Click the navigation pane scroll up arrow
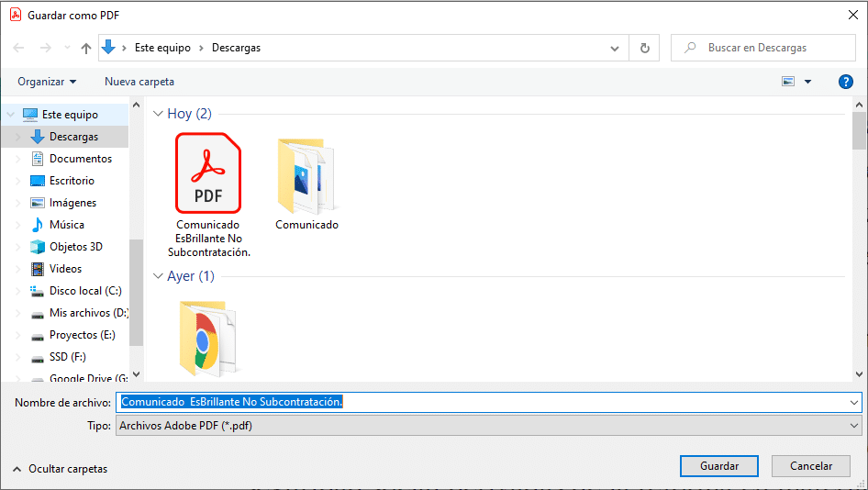The image size is (868, 490). coord(136,105)
